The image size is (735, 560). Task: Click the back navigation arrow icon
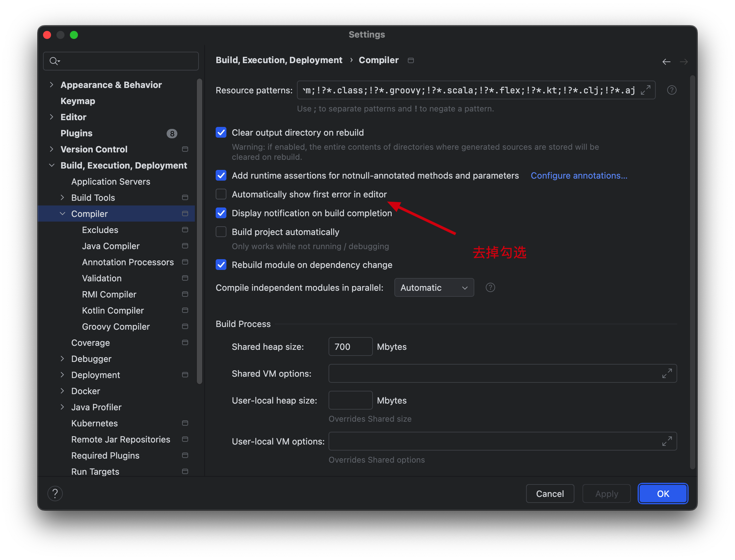pos(666,61)
